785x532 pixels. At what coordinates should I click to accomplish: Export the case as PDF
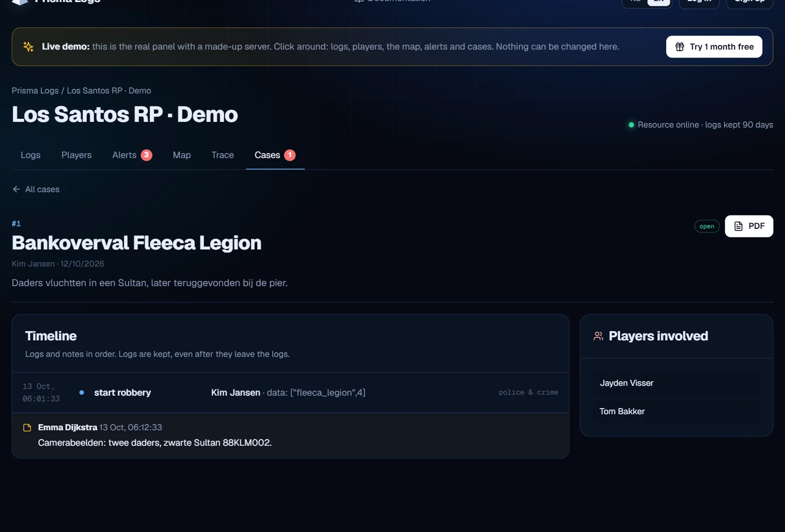pos(749,226)
